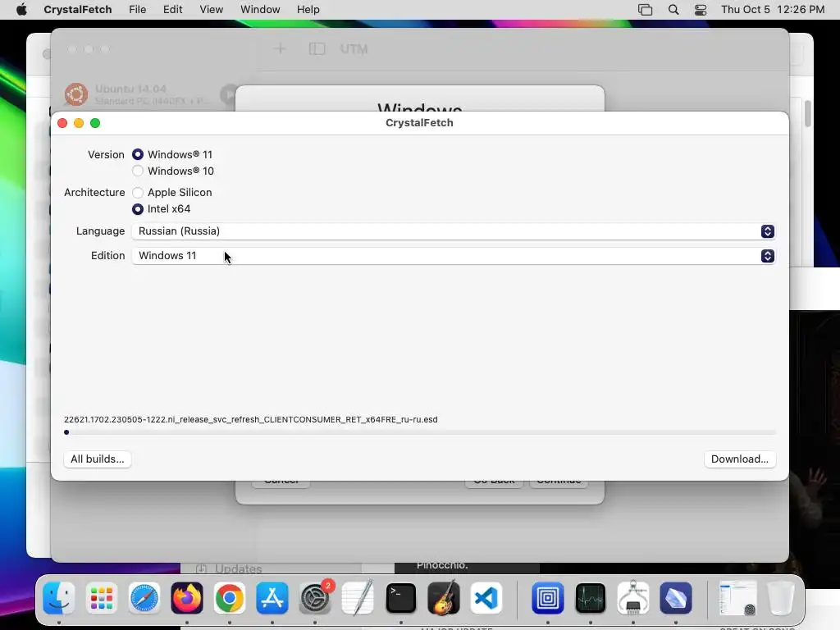Open Safari from the Dock
The width and height of the screenshot is (840, 630).
(144, 598)
